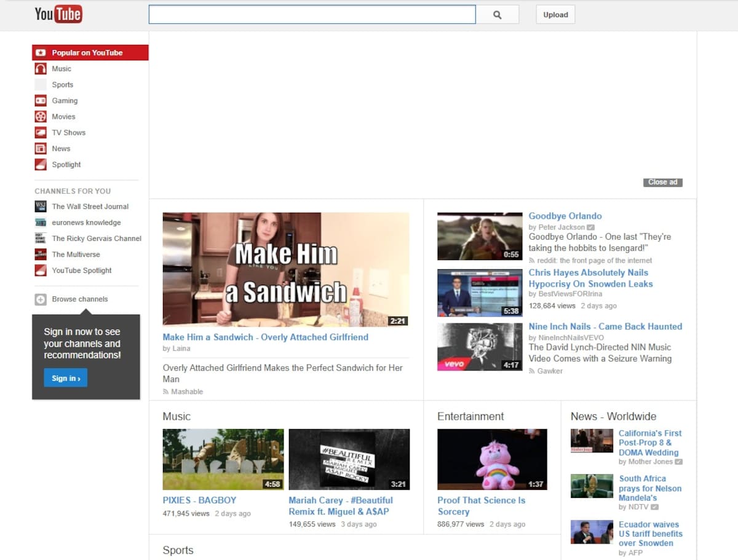Click The Wall Street Journal channel icon

(x=41, y=207)
